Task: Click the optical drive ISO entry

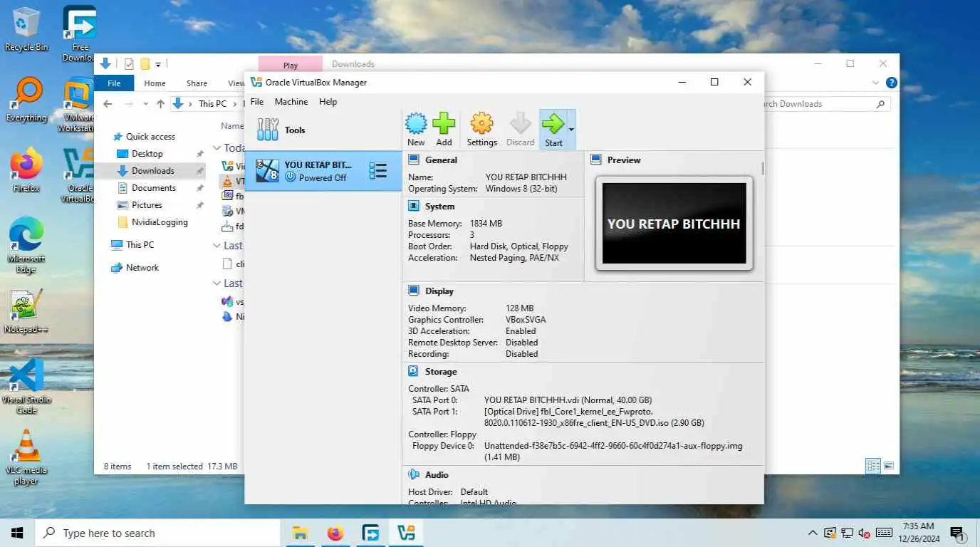Action: [x=594, y=417]
